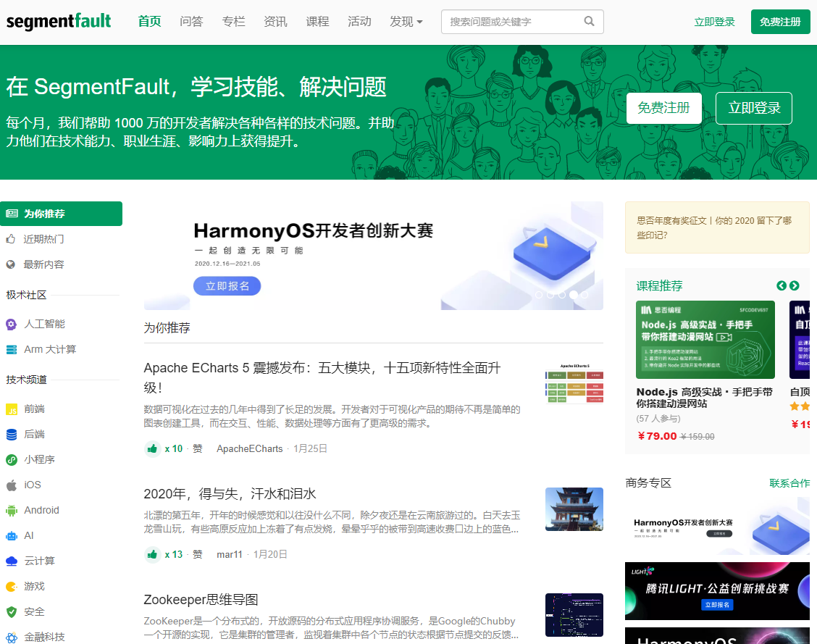817x644 pixels.
Task: Open the 问答 nav item
Action: coord(191,21)
